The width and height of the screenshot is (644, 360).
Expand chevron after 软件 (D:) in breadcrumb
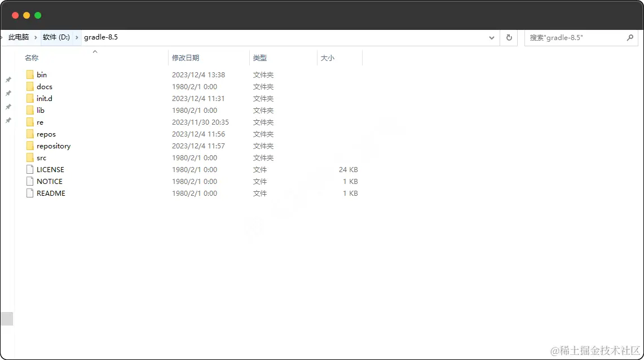coord(77,37)
